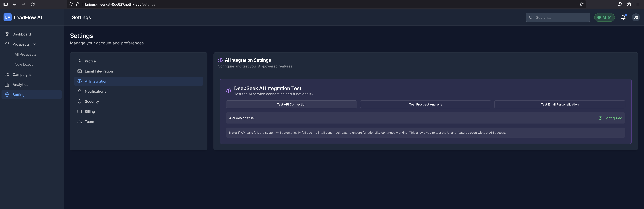Click the notification bell icon

click(x=623, y=17)
